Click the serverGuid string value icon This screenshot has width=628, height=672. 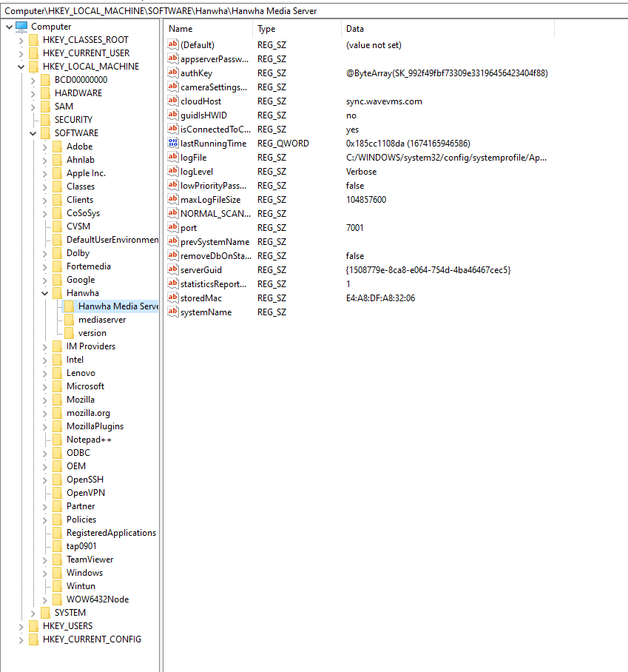click(x=172, y=269)
